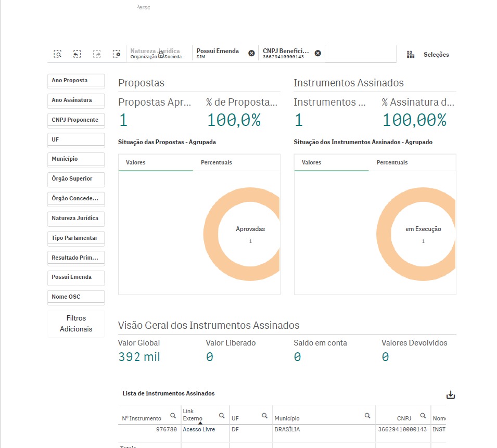Search the Município column
This screenshot has height=448, width=497.
367,416
